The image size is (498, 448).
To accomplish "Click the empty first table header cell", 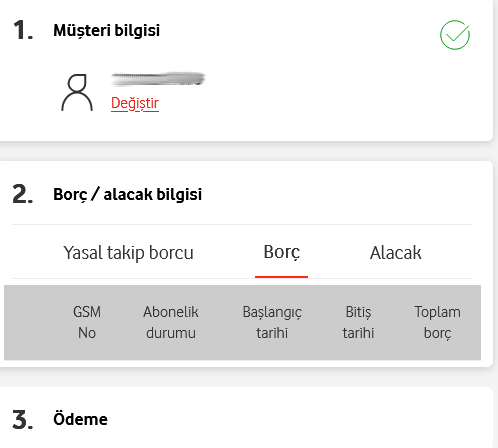I will tap(33, 322).
